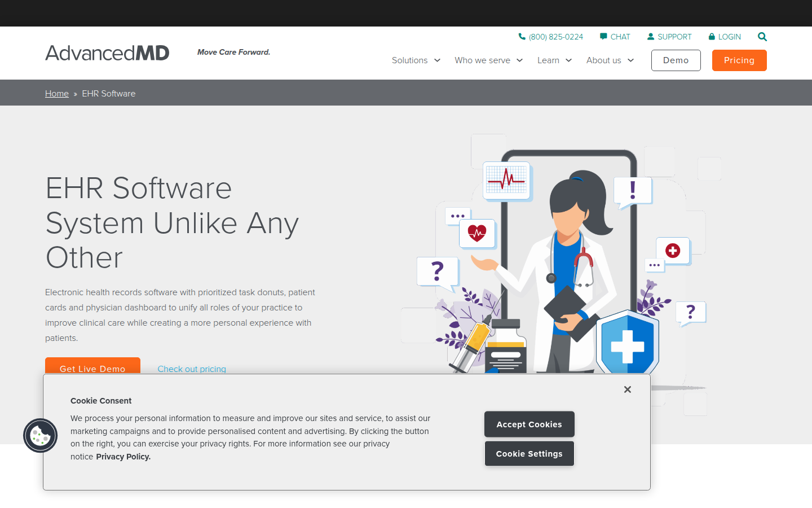812x508 pixels.
Task: Call the (800) 825-0224 number link
Action: [556, 37]
